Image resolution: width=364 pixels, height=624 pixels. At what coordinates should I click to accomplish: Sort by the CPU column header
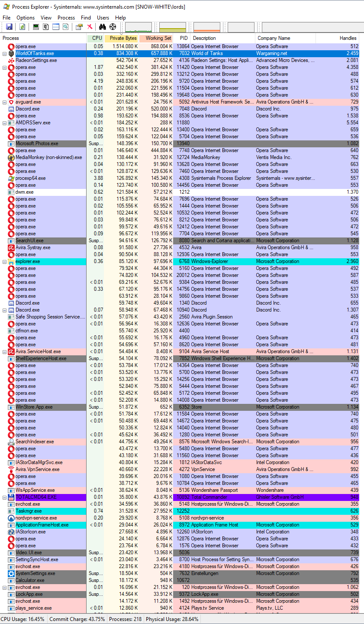pos(96,38)
